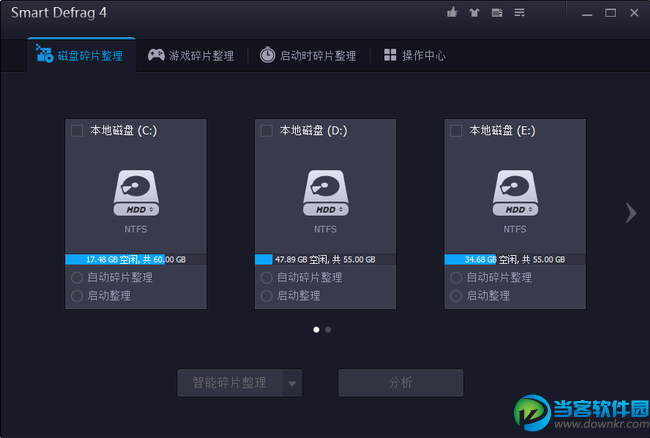Click the 分析 button

click(400, 383)
